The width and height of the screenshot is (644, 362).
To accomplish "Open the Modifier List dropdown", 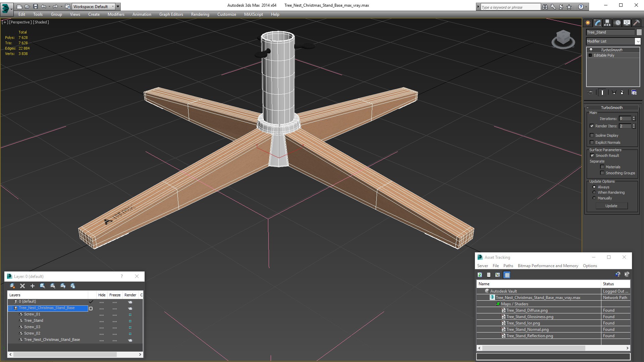I will (613, 41).
